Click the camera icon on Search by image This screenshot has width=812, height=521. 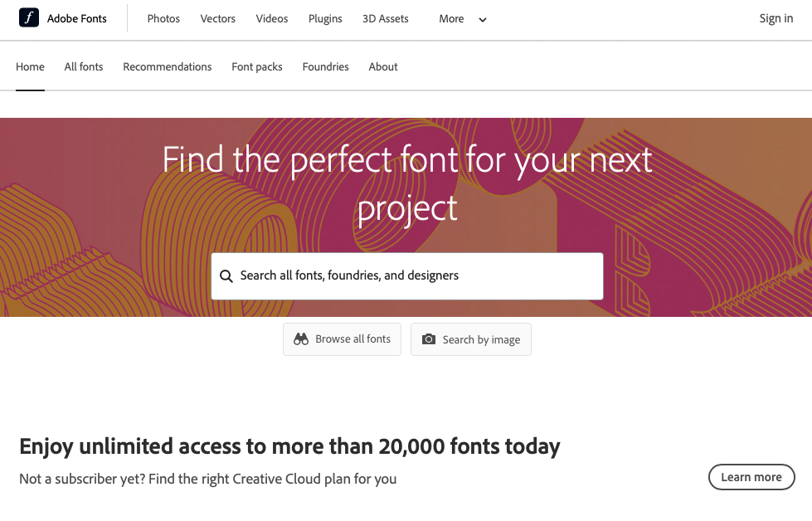[x=429, y=339]
